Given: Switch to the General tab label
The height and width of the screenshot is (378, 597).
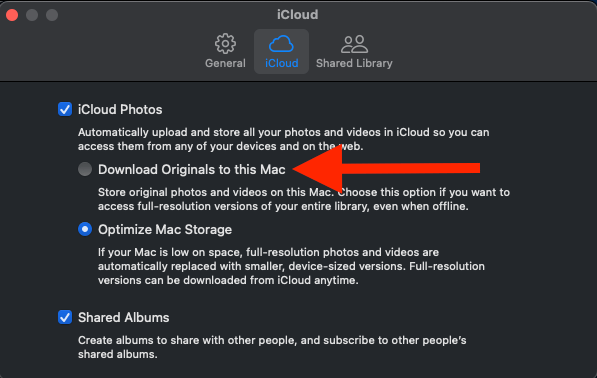Looking at the screenshot, I should tap(225, 63).
